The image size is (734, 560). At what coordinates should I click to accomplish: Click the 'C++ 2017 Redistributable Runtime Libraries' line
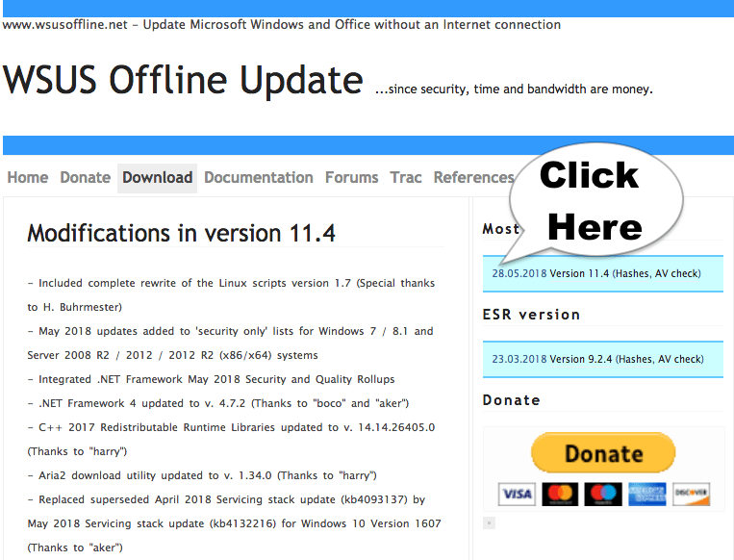231,427
